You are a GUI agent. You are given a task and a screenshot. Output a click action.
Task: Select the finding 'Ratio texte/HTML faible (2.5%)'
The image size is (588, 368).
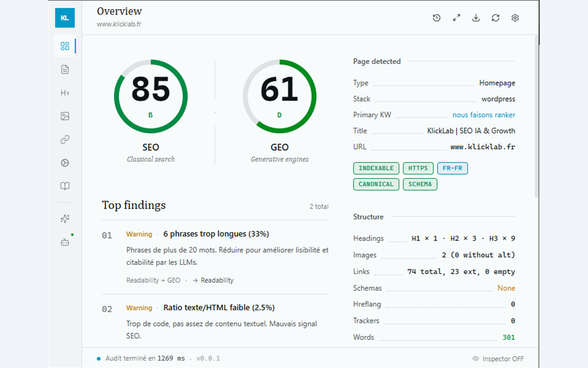pos(219,308)
